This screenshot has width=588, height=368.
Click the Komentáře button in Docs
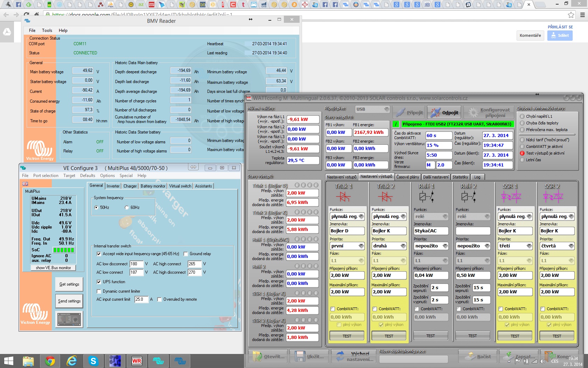[x=530, y=35]
